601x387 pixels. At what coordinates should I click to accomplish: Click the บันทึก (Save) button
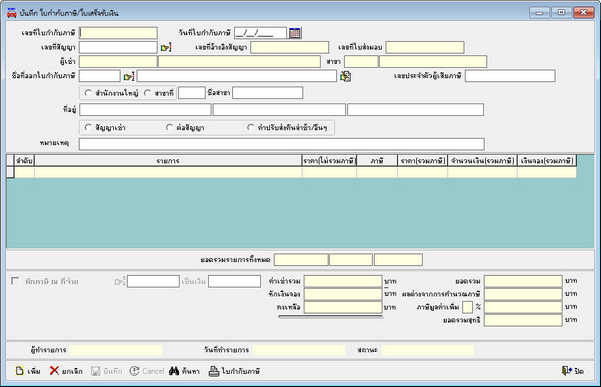click(x=107, y=371)
